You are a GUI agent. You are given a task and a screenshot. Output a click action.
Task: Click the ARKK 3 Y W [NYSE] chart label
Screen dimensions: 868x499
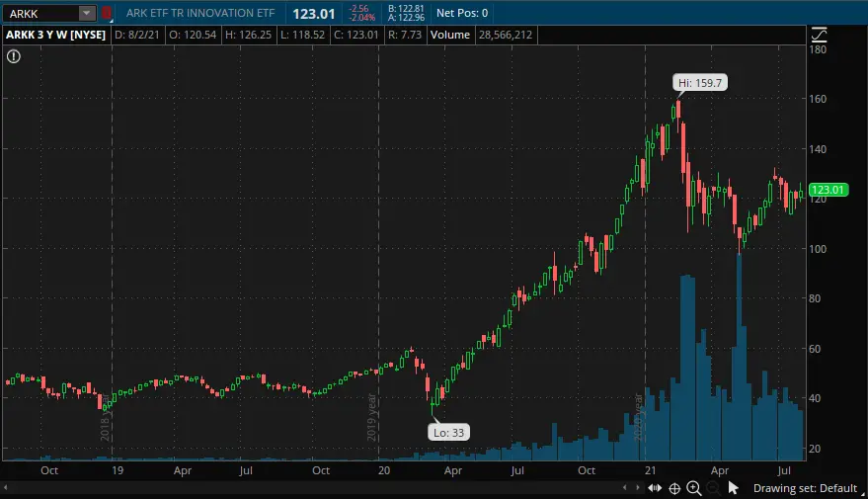(x=56, y=35)
